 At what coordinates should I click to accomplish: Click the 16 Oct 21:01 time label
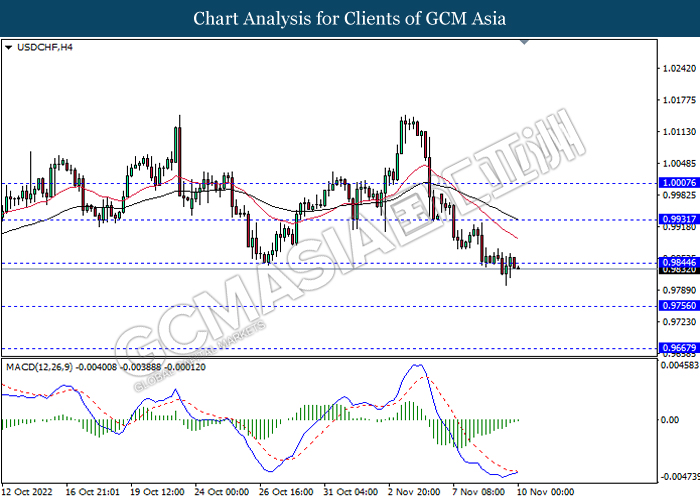(x=92, y=492)
